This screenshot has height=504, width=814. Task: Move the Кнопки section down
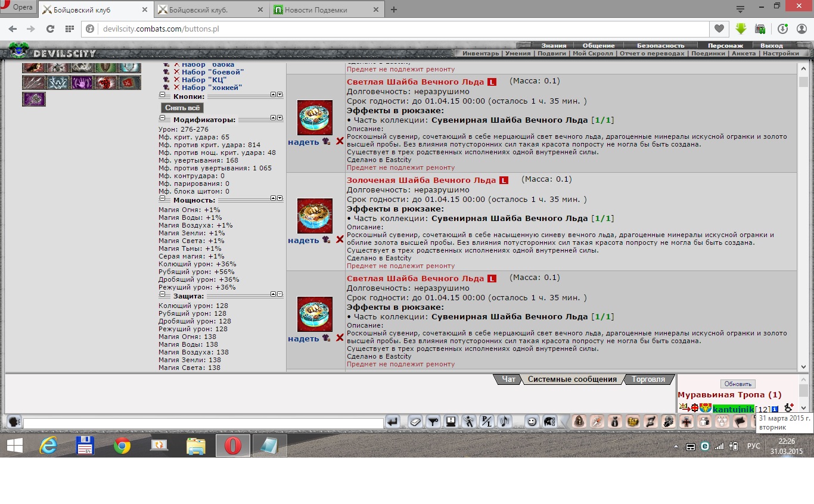click(x=280, y=95)
